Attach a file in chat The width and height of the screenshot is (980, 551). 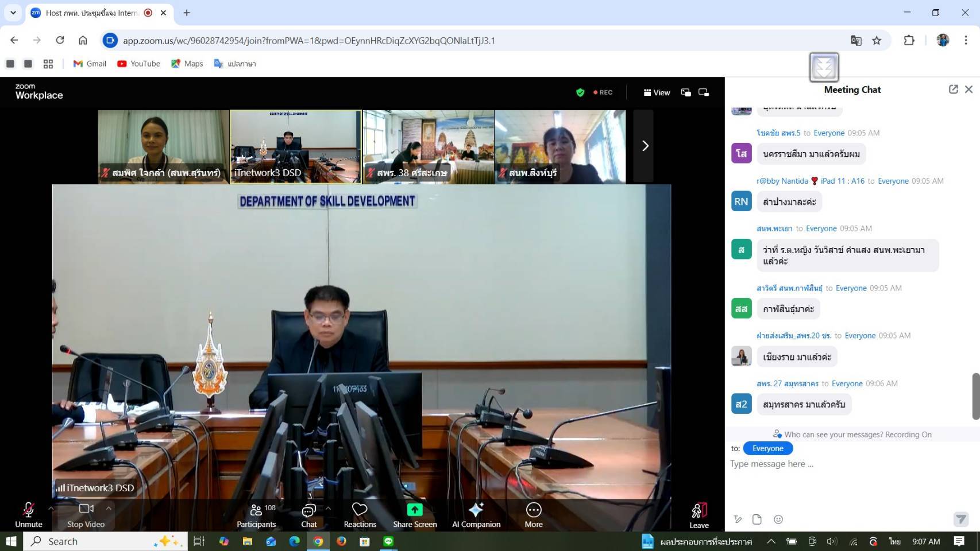(x=757, y=519)
